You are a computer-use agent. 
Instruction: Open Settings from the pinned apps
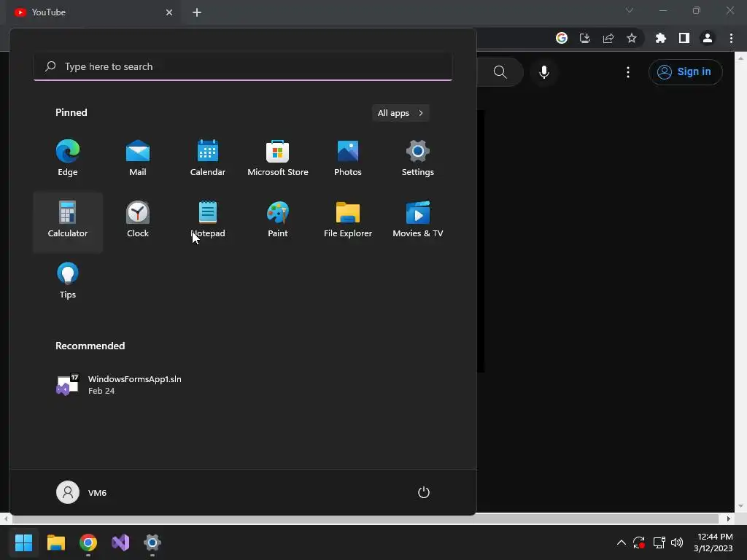tap(418, 158)
